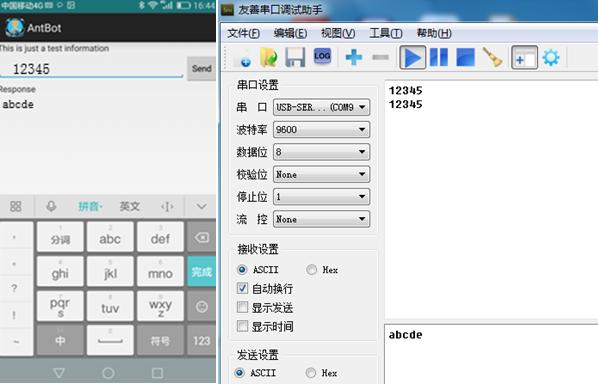
Task: Click the add window icon
Action: pyautogui.click(x=524, y=58)
